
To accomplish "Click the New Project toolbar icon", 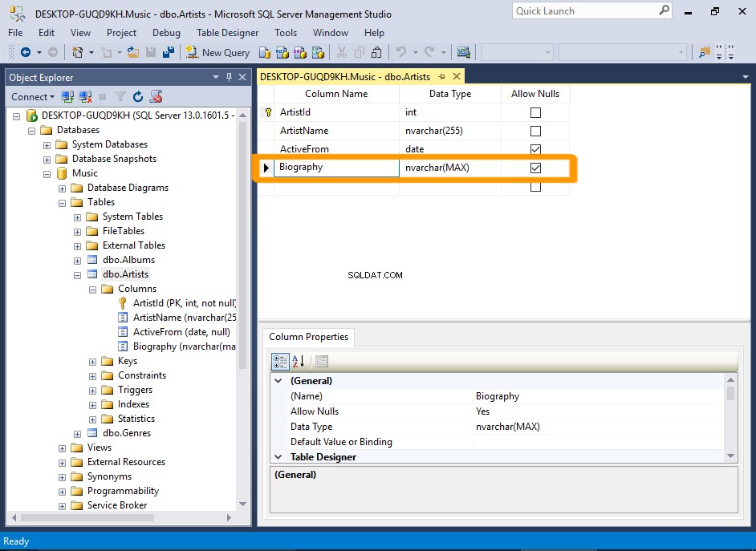I will click(77, 52).
